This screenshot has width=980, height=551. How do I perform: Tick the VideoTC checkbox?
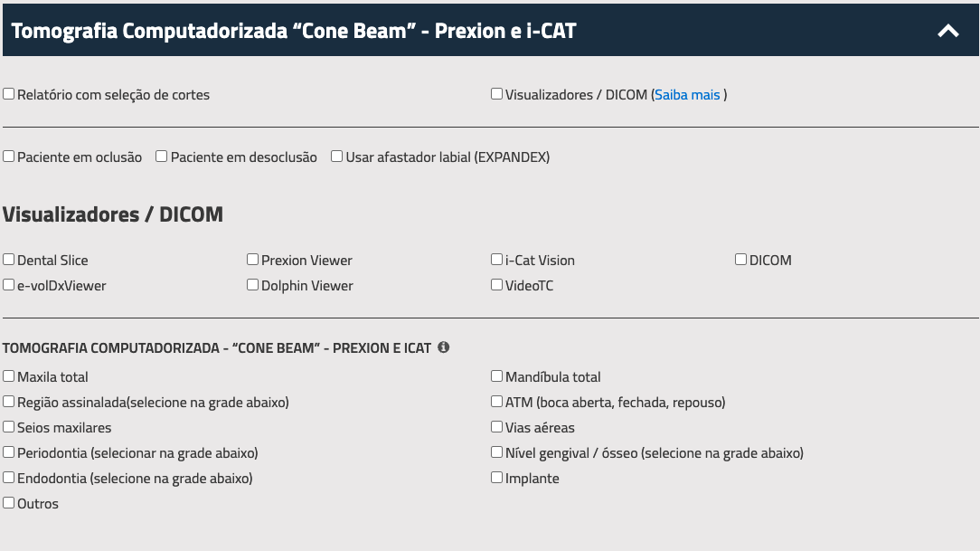[x=497, y=285]
